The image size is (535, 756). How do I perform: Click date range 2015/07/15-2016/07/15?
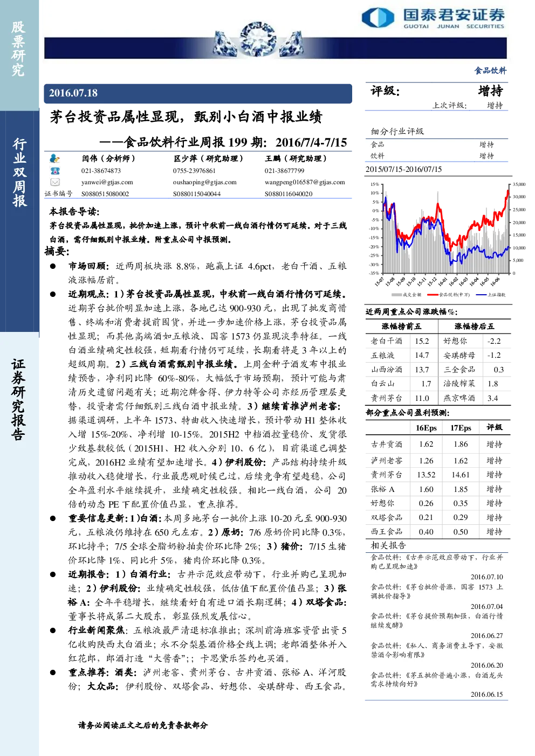click(403, 169)
